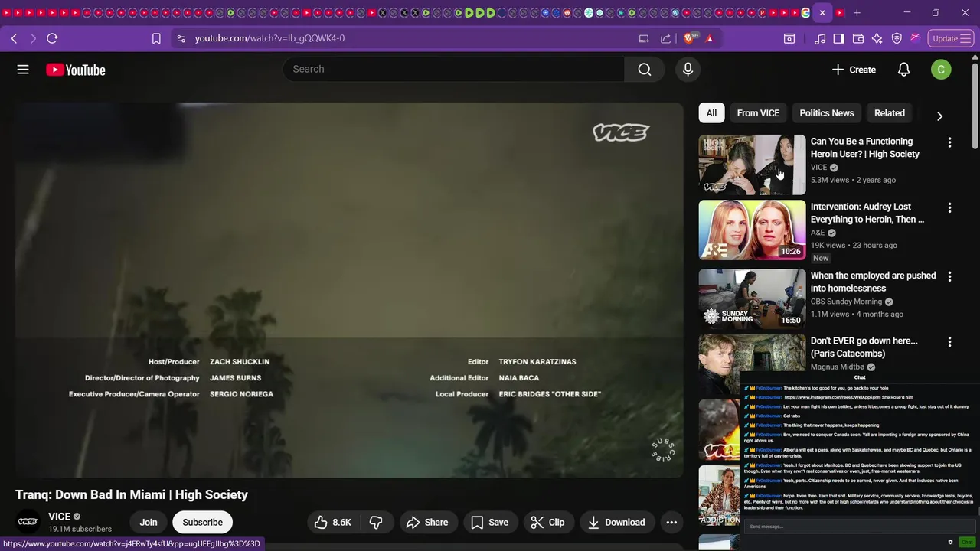Select the Politics News chip
The image size is (980, 551).
pos(827,113)
